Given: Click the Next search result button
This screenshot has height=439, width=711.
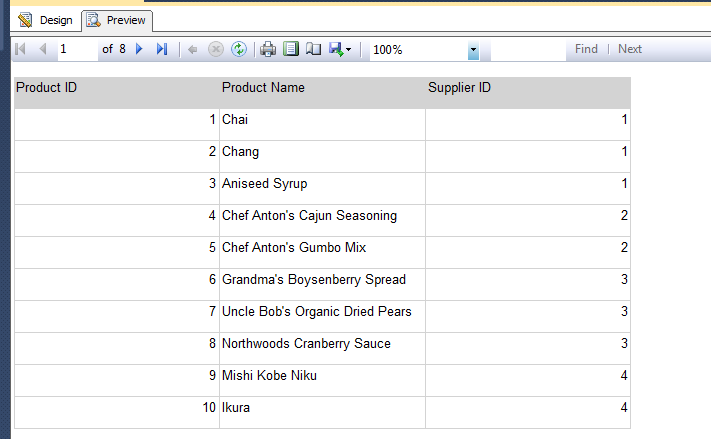Looking at the screenshot, I should [630, 49].
